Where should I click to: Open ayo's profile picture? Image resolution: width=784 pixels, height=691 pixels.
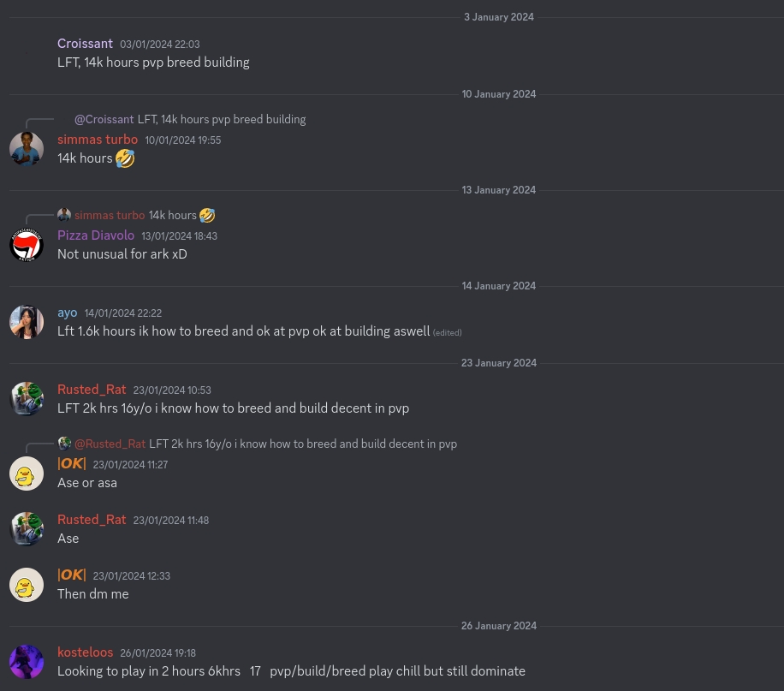[x=27, y=322]
